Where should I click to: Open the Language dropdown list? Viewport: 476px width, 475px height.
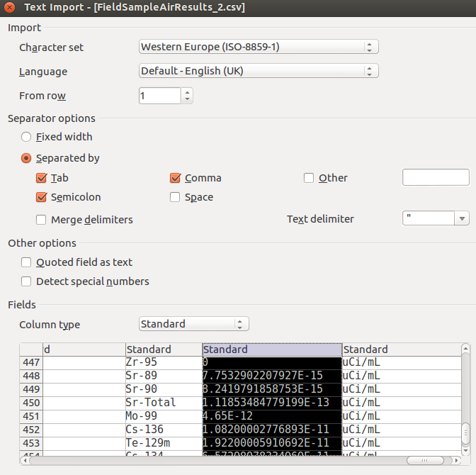tap(259, 71)
